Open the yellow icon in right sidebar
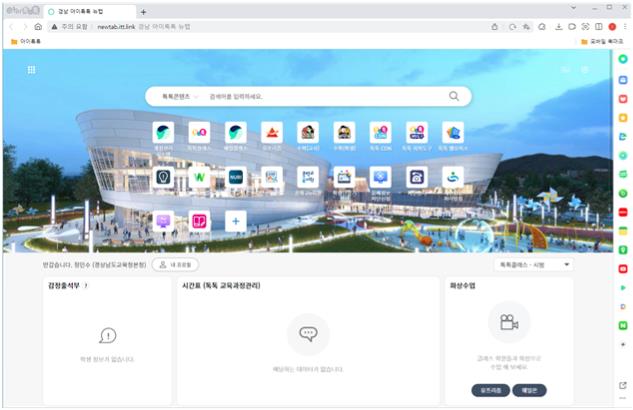 point(623,118)
